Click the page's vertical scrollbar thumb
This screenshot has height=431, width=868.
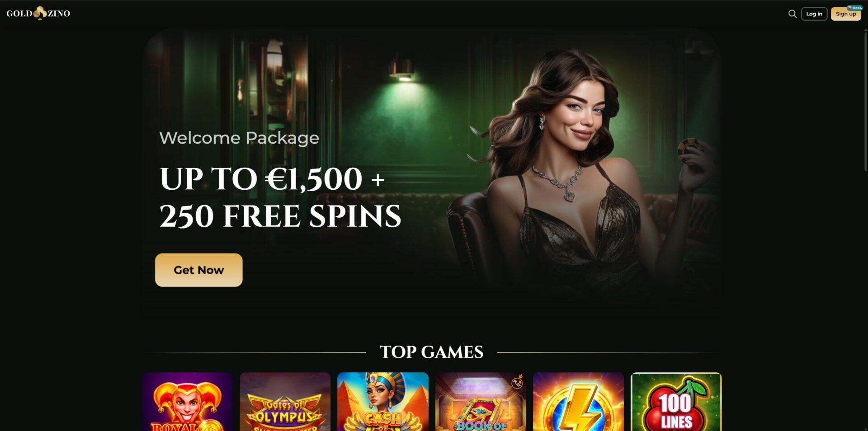(x=865, y=102)
